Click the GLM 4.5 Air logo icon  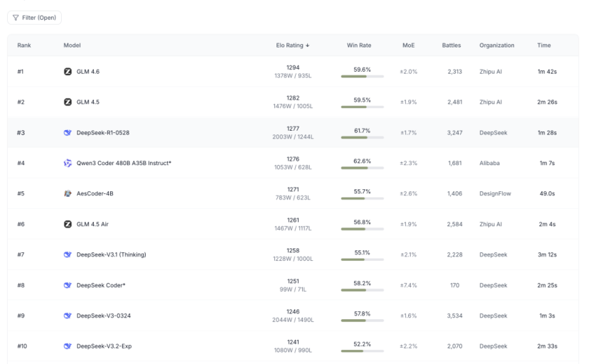68,224
